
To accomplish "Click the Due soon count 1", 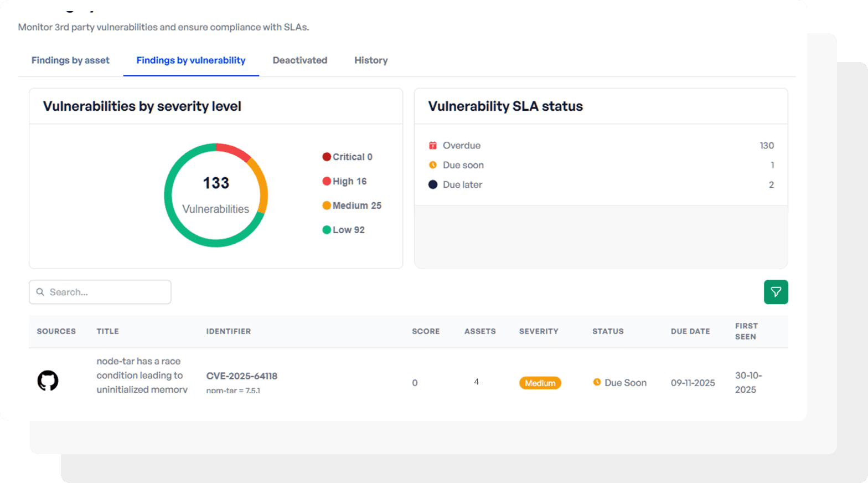I will click(x=772, y=165).
